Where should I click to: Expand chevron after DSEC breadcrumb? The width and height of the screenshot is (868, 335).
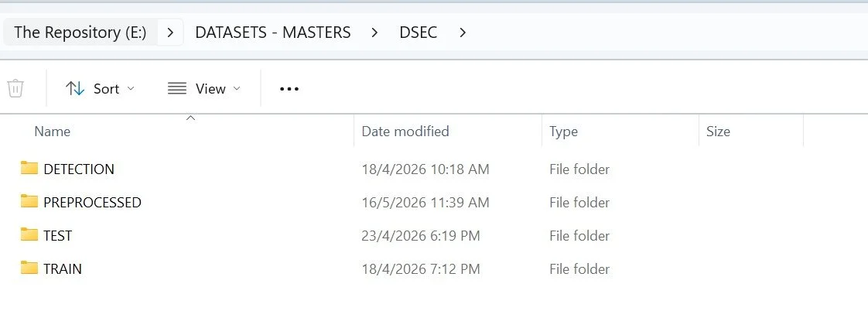click(463, 32)
